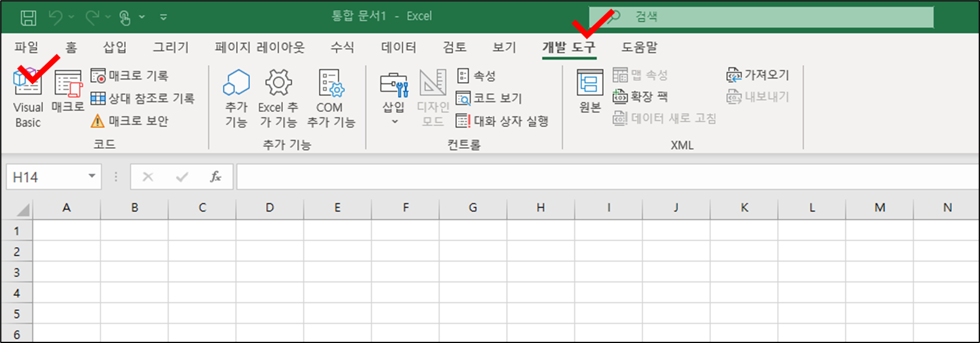Toggle 상대 참조로 기록 option
The width and height of the screenshot is (980, 343).
[143, 98]
